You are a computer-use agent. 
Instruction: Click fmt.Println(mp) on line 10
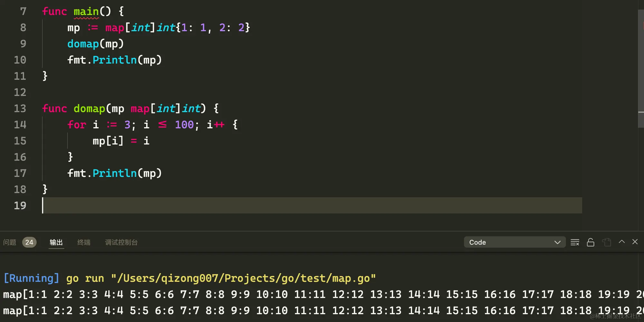point(114,60)
